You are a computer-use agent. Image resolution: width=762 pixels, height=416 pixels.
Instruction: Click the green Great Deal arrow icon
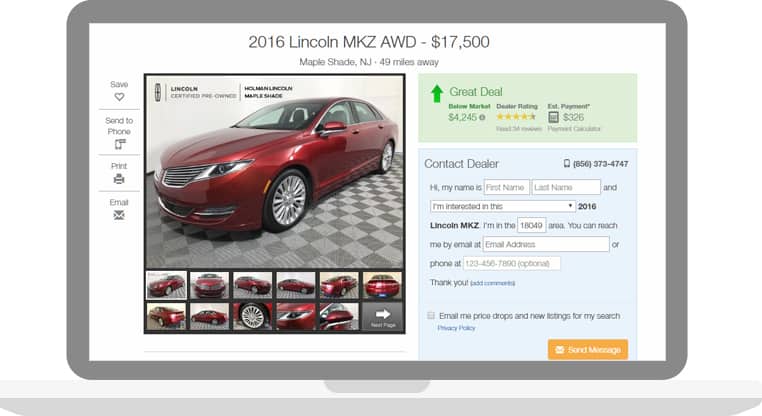coord(437,93)
